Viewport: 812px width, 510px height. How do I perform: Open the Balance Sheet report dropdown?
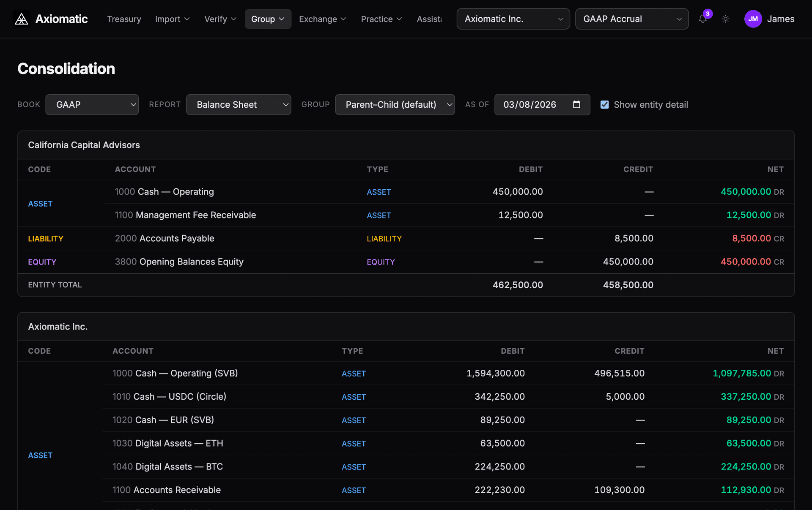coord(239,104)
